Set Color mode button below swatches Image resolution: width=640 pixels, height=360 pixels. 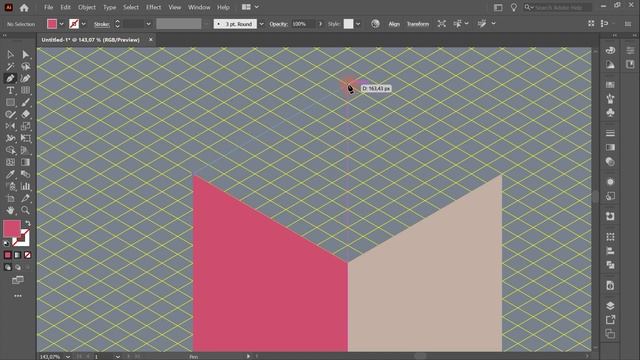click(8, 255)
